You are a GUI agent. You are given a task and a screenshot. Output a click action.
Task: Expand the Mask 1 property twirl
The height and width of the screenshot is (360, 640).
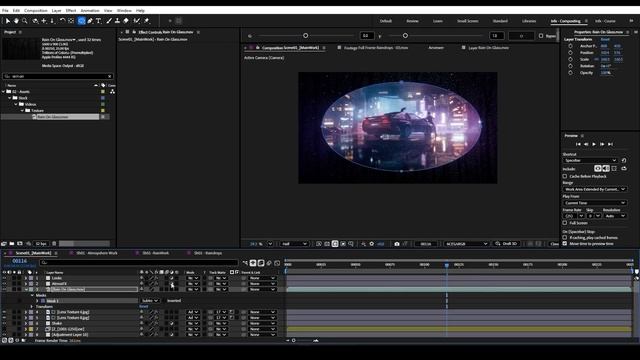point(38,301)
